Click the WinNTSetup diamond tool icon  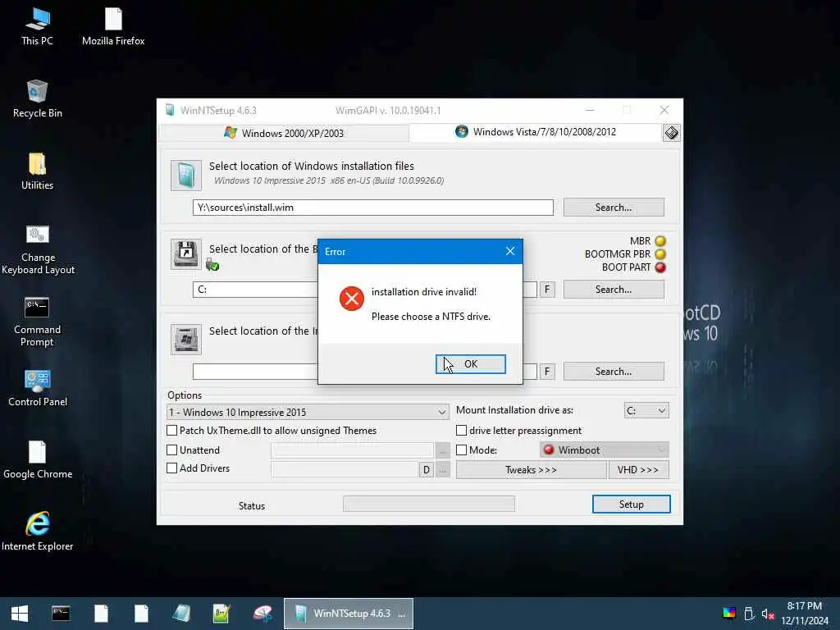(671, 133)
